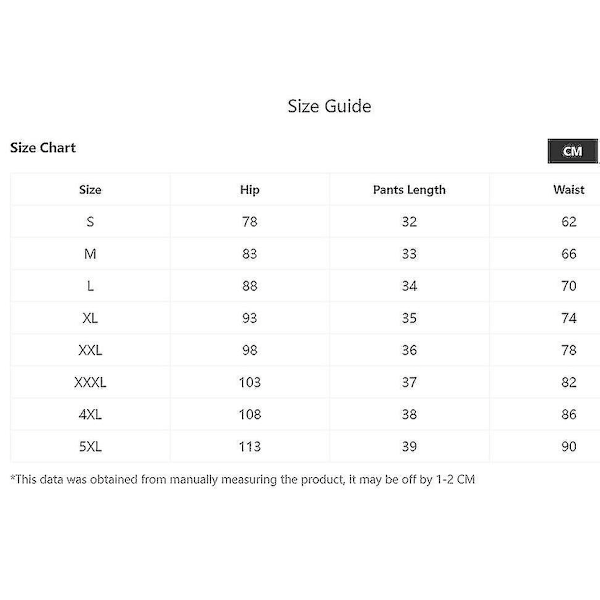Select the Size Chart heading

point(43,147)
